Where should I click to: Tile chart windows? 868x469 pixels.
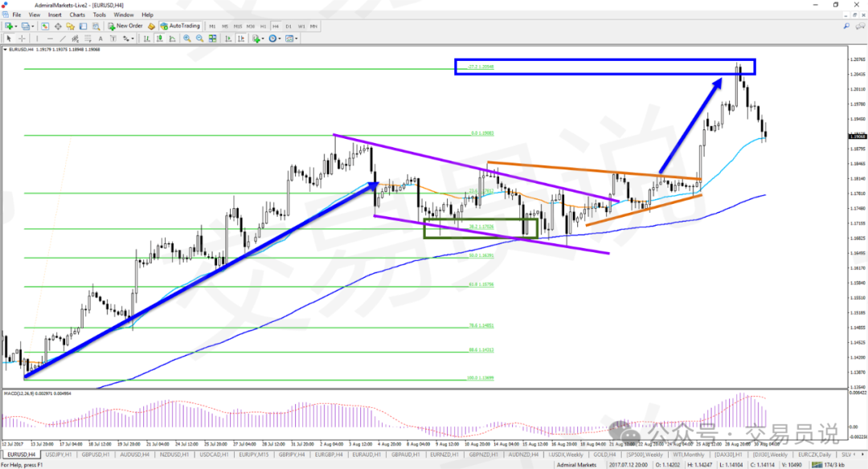212,39
